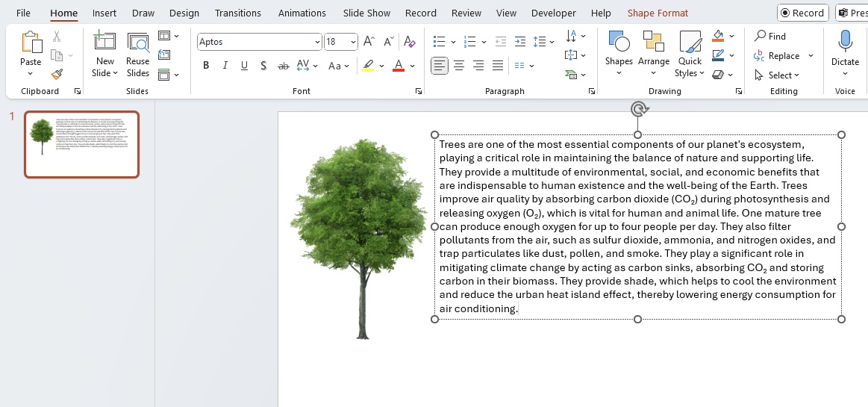Clear all formatting icon
868x407 pixels.
pyautogui.click(x=410, y=42)
